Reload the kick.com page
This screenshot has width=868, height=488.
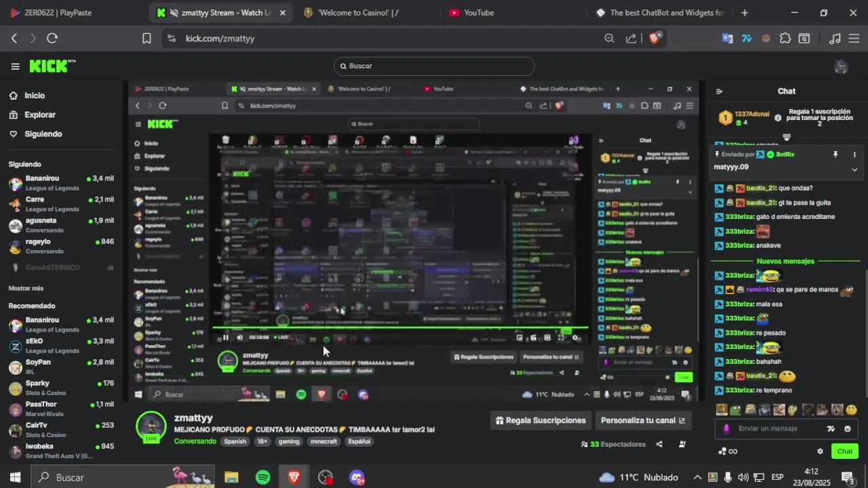[x=52, y=39]
